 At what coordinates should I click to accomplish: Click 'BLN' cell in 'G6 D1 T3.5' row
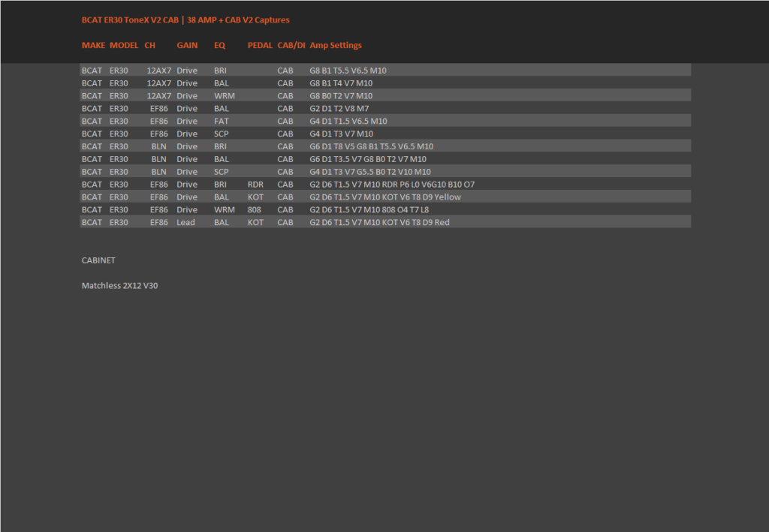[159, 159]
